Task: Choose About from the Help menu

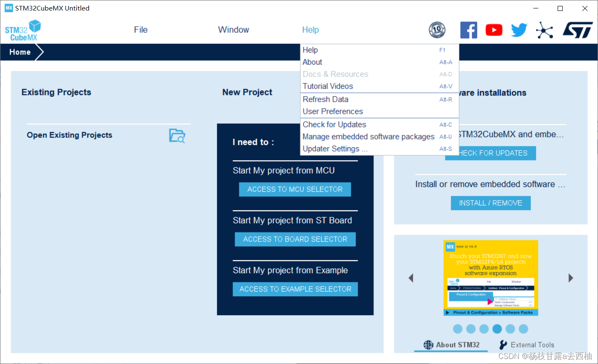Action: point(379,62)
